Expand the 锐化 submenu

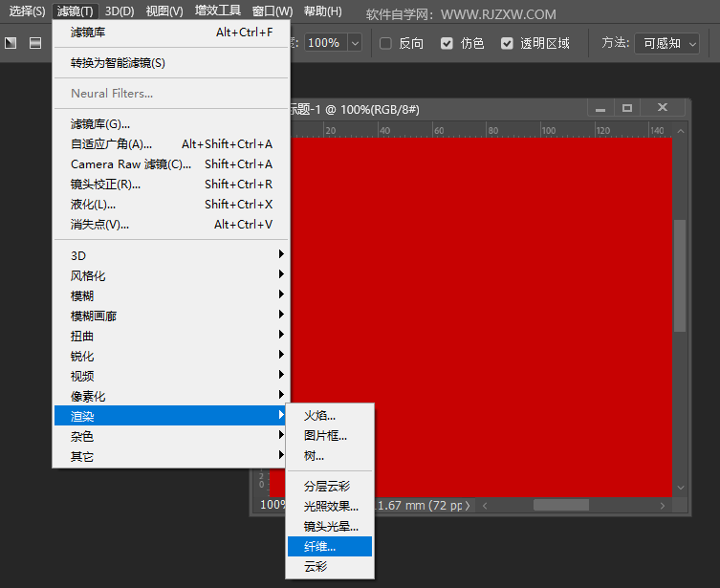(171, 356)
